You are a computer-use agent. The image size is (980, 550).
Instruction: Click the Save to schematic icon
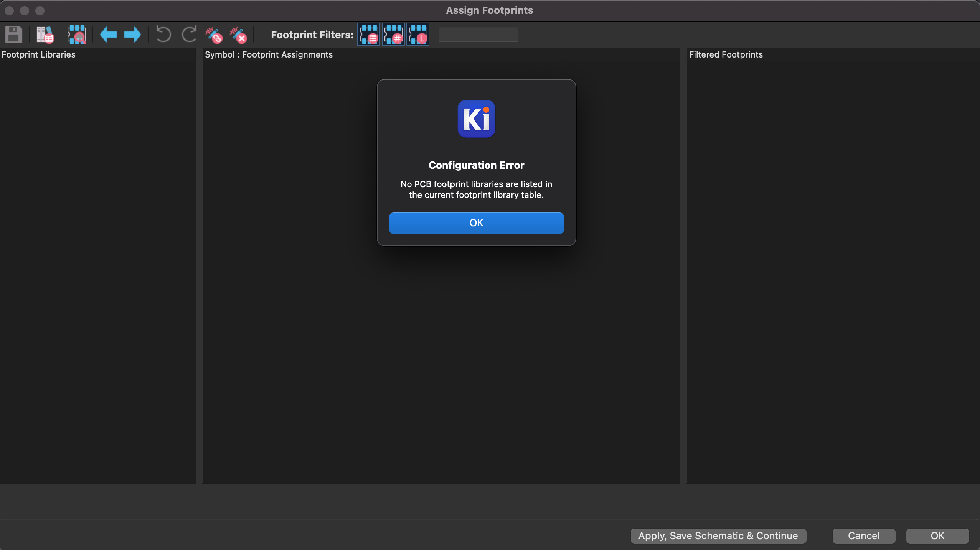[14, 35]
